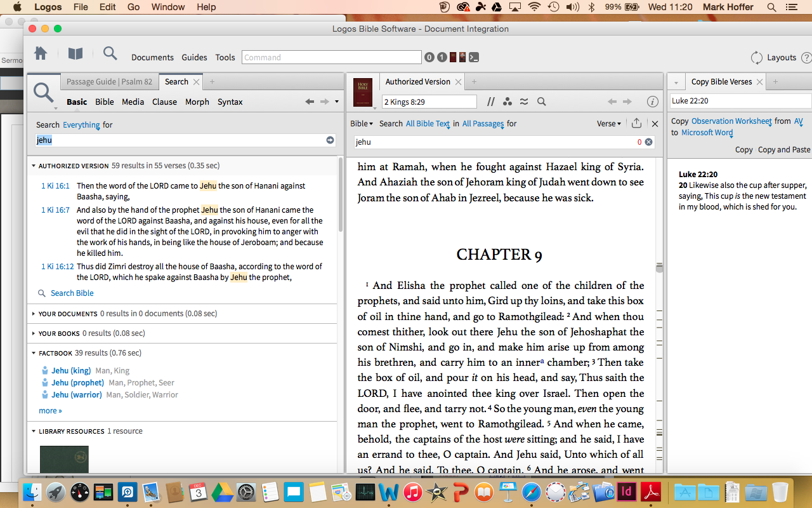Go forward in Authorized Version history

[x=627, y=102]
